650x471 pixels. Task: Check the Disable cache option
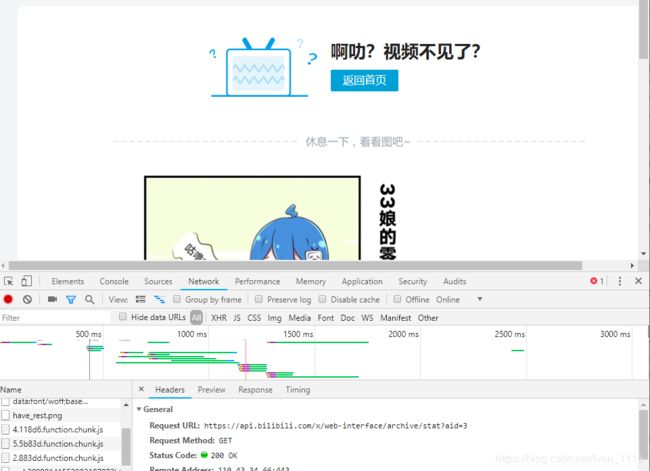pyautogui.click(x=322, y=299)
